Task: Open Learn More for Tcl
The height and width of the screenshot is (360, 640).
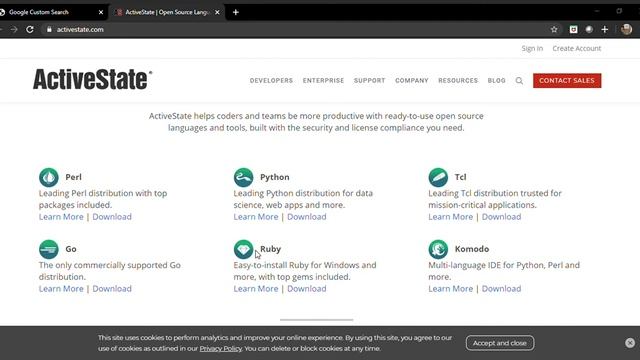Action: (x=451, y=217)
